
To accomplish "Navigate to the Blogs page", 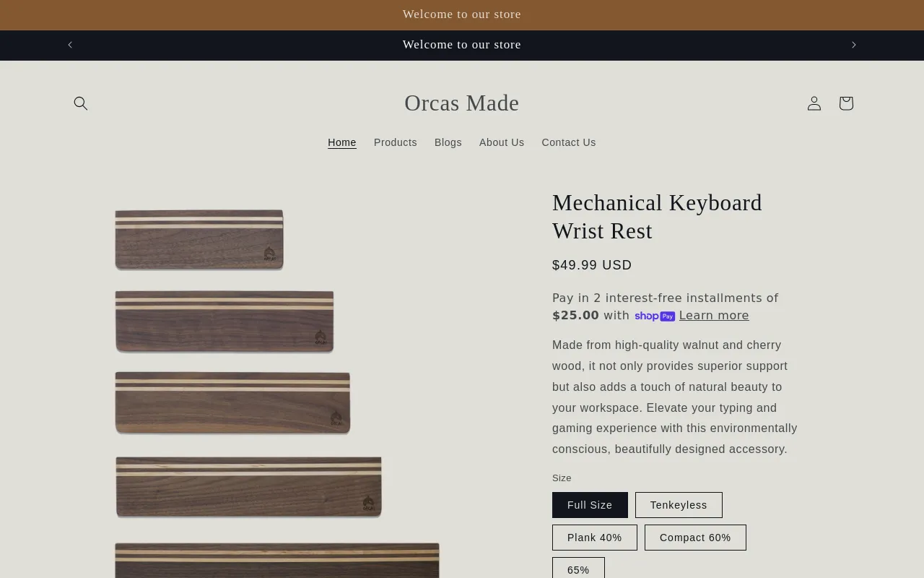I will (448, 142).
